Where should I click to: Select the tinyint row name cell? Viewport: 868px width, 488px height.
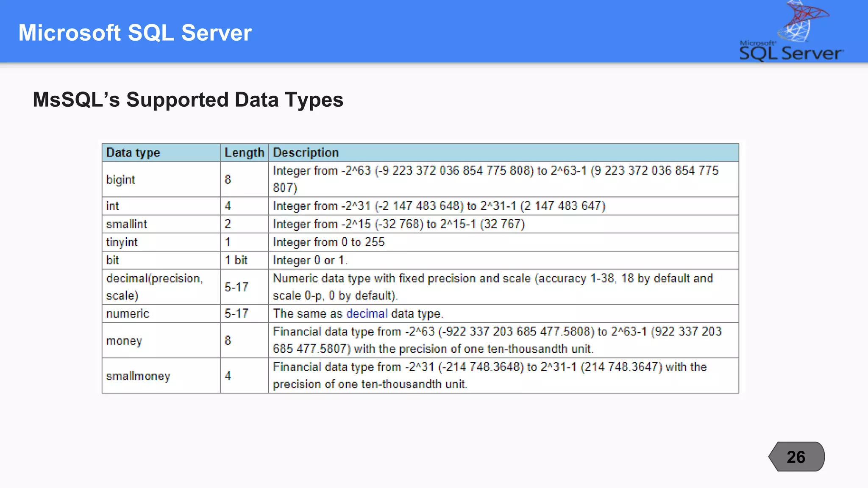[x=122, y=242]
